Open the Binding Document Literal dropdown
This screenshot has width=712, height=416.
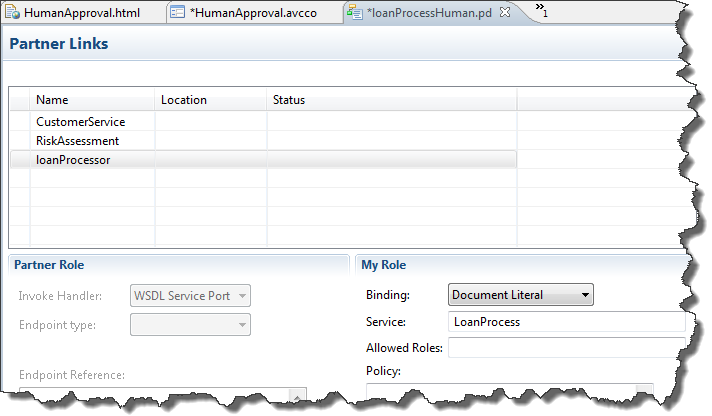tap(521, 295)
